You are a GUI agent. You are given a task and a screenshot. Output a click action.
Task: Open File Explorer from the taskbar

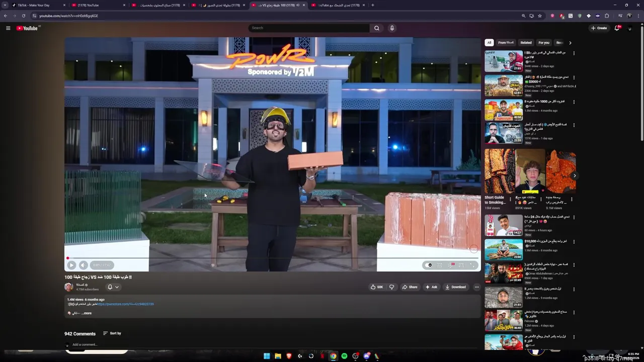(278, 356)
